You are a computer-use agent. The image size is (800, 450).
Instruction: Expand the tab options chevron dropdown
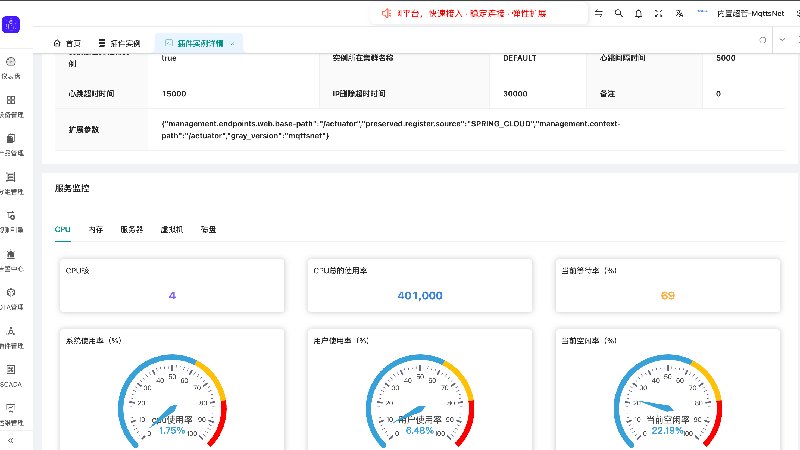[782, 40]
